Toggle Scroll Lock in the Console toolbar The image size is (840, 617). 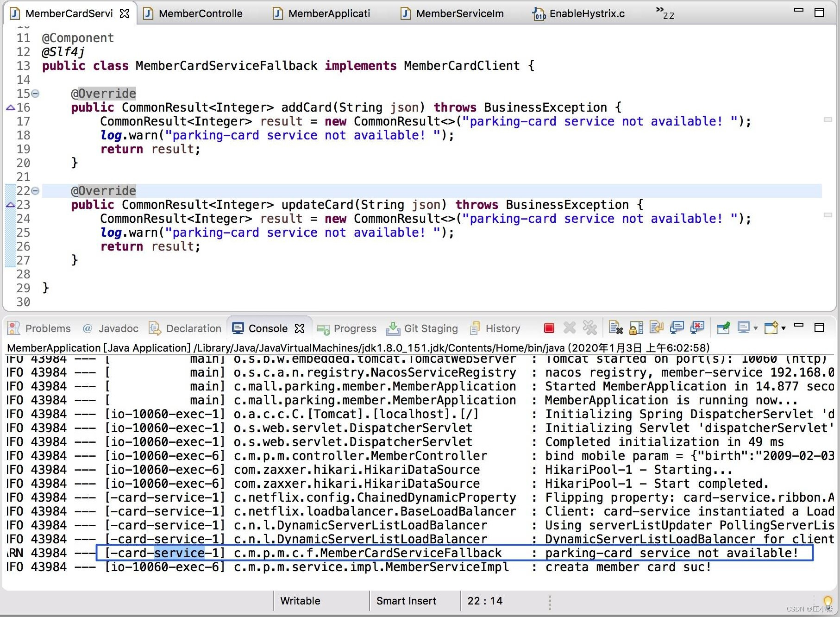pyautogui.click(x=636, y=328)
